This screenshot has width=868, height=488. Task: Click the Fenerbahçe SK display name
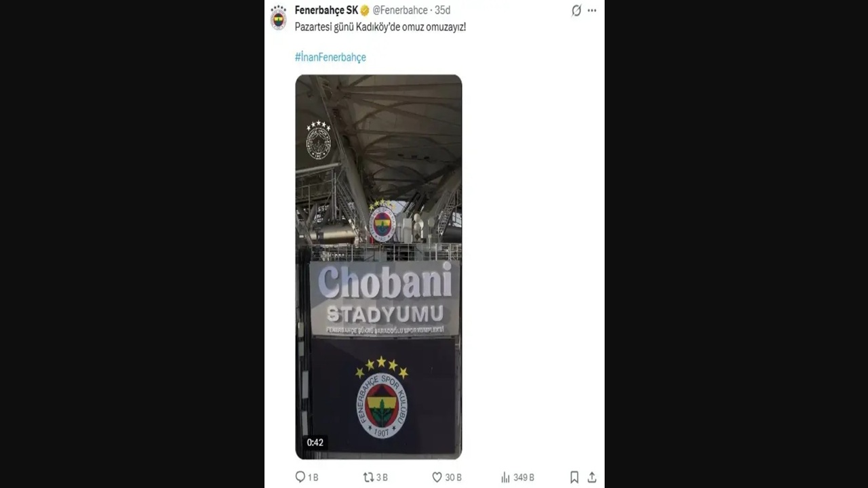326,10
